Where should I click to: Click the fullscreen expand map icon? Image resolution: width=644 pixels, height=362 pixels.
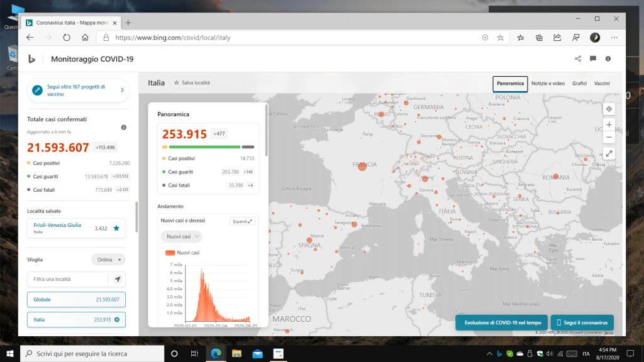(609, 153)
